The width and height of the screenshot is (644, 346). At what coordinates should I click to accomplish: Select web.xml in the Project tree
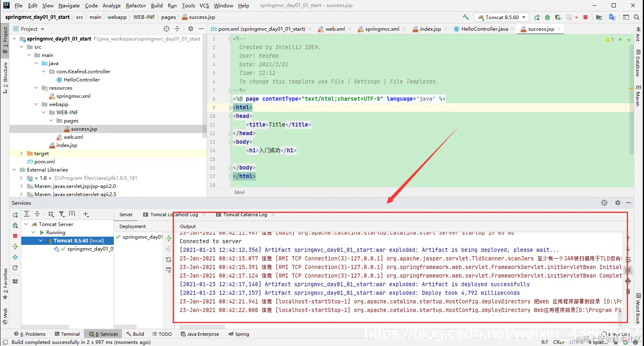coord(73,137)
